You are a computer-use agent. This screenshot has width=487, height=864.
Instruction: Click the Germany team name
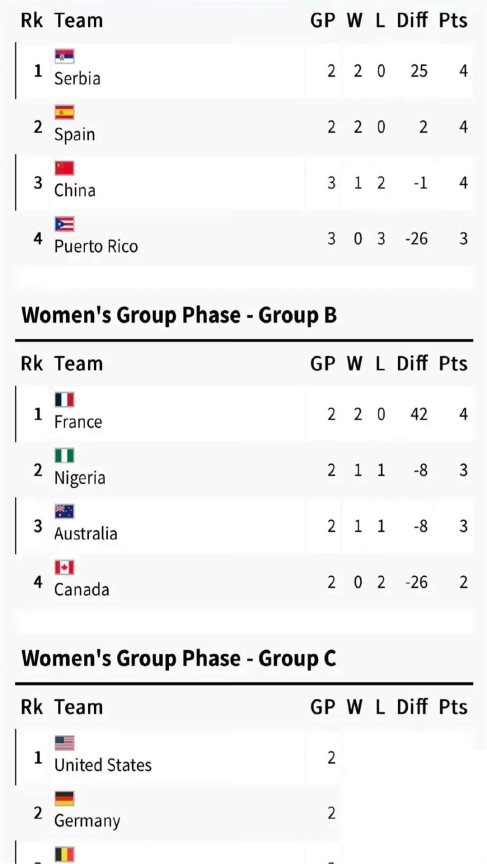86,821
